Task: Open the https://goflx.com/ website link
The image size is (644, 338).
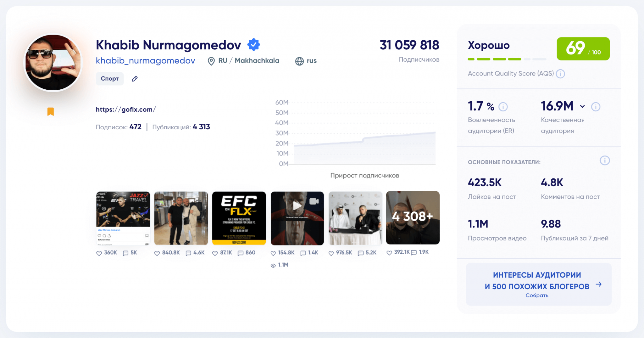Action: click(x=125, y=110)
